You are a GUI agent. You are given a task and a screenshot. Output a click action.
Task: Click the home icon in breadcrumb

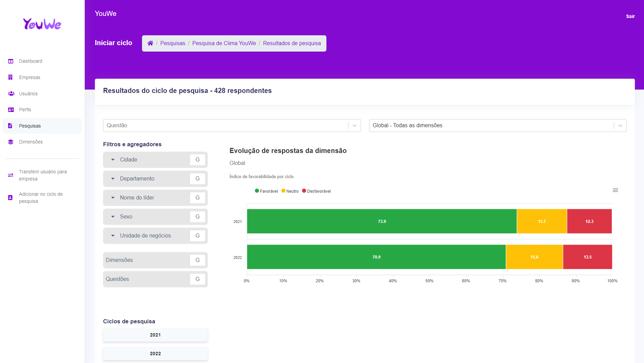[x=150, y=43]
